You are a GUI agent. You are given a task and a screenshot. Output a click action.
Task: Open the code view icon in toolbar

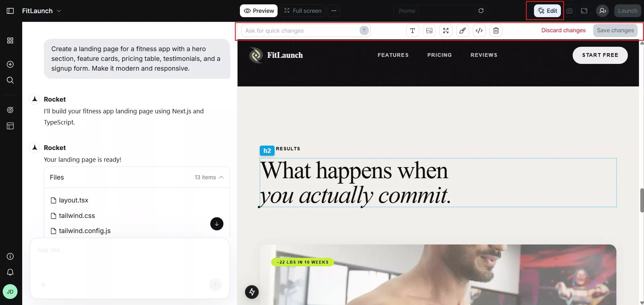point(479,31)
